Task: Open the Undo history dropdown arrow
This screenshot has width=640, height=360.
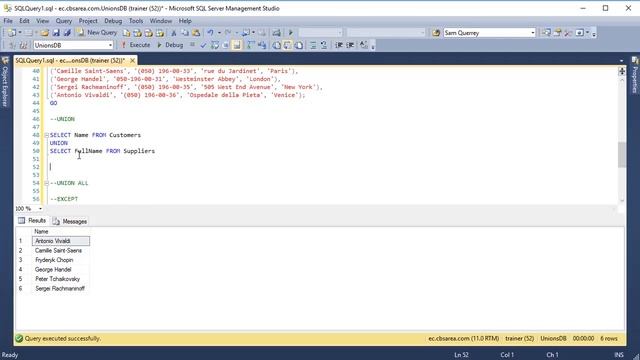Action: pos(219,33)
